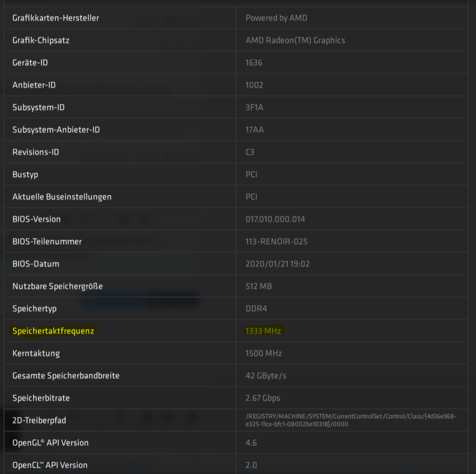Click the Anbieter-ID value 1002
Viewport: 476px width, 474px height.
[x=254, y=85]
